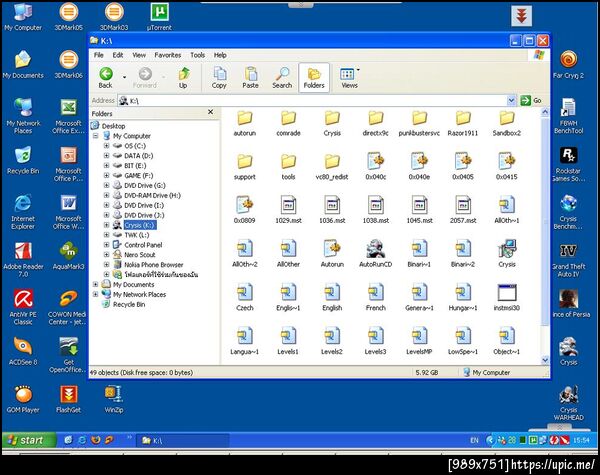
Task: Click scrollbar down arrow in file list
Action: 545,360
